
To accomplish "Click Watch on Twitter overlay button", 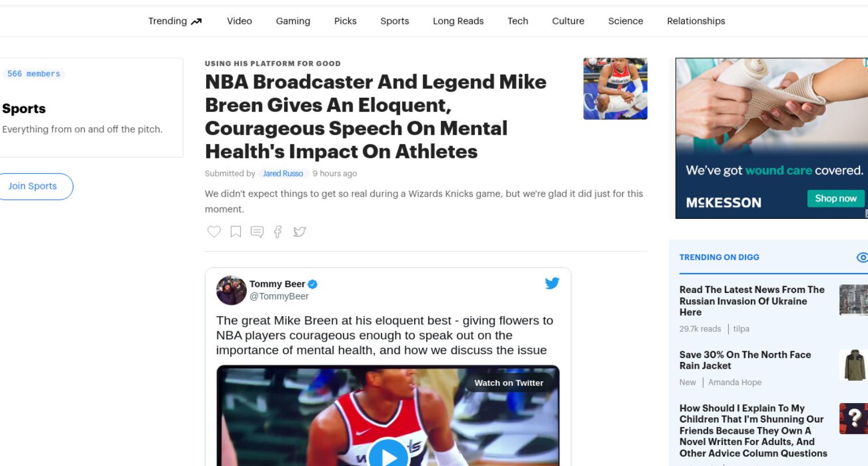I will point(509,383).
